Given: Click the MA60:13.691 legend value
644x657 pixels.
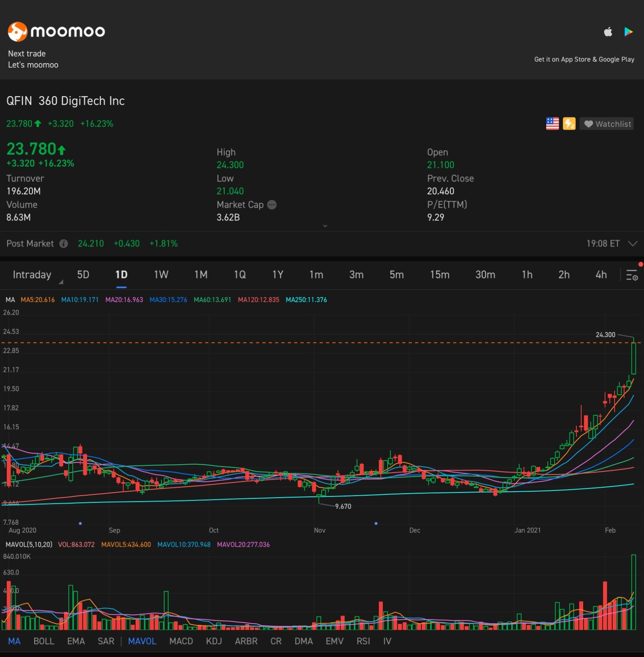Looking at the screenshot, I should [x=212, y=300].
